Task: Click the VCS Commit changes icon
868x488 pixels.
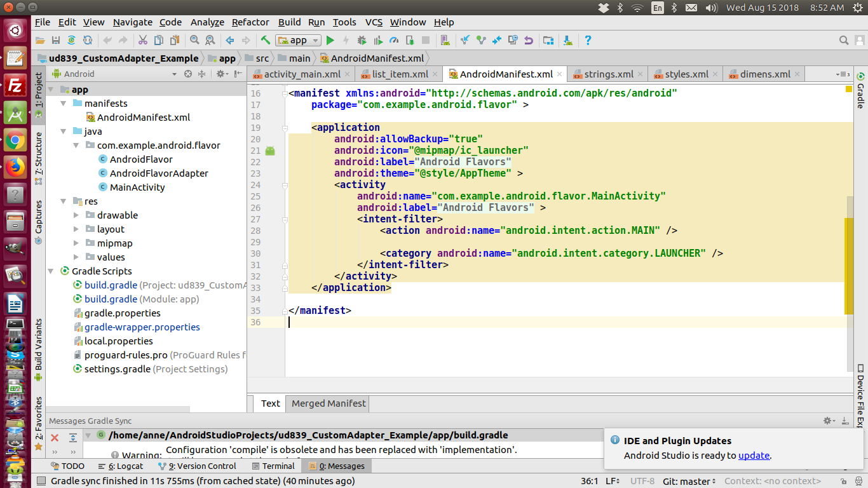Action: [481, 40]
